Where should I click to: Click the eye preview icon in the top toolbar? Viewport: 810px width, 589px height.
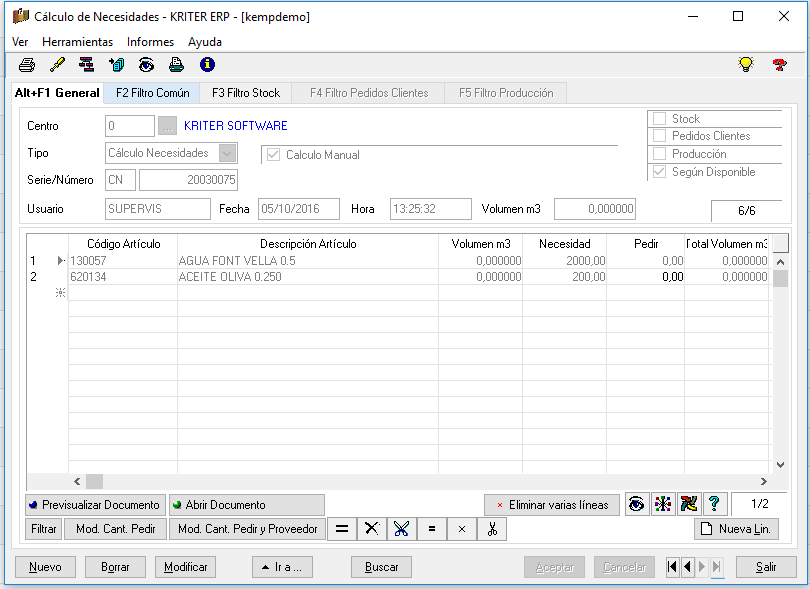[x=147, y=65]
